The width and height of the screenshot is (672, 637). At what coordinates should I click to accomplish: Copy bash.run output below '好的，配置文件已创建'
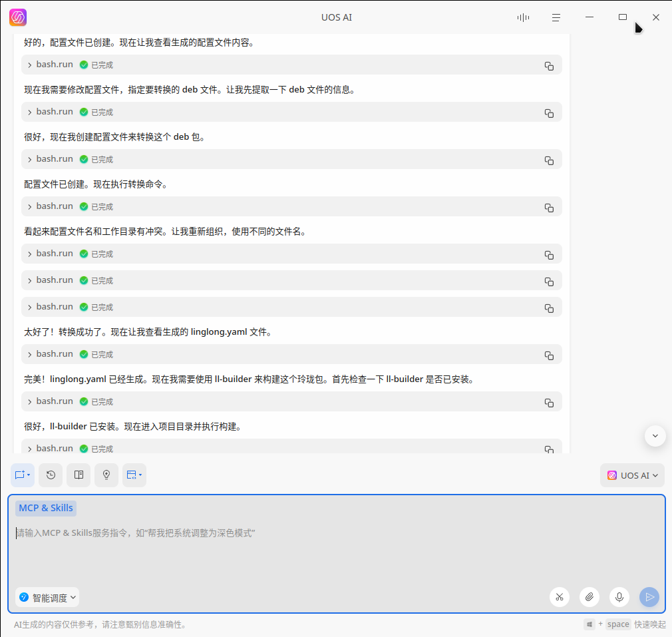[549, 66]
